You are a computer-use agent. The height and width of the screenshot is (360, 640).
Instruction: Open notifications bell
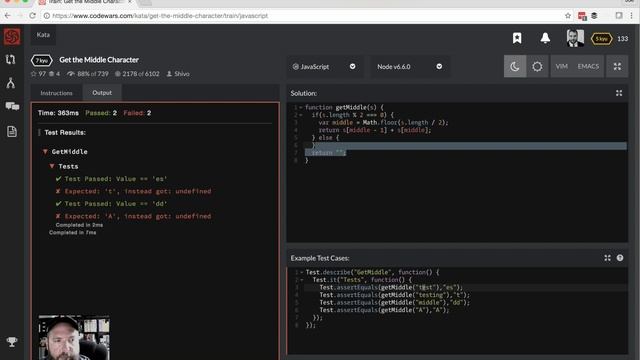[x=545, y=38]
